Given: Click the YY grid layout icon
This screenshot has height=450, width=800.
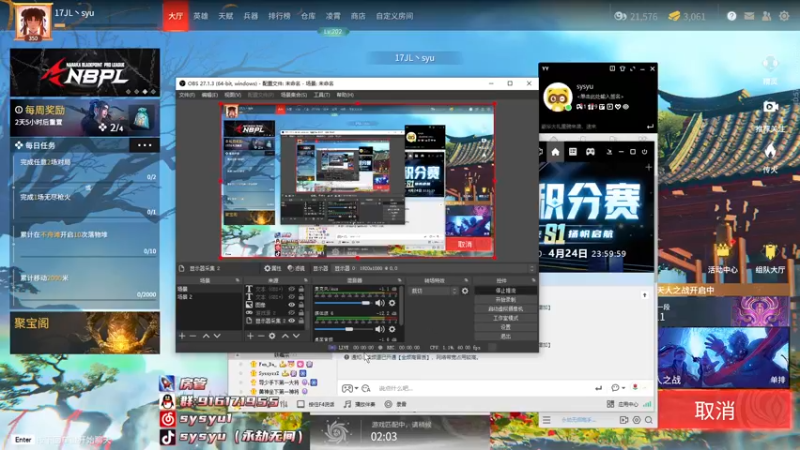Looking at the screenshot, I should click(573, 152).
